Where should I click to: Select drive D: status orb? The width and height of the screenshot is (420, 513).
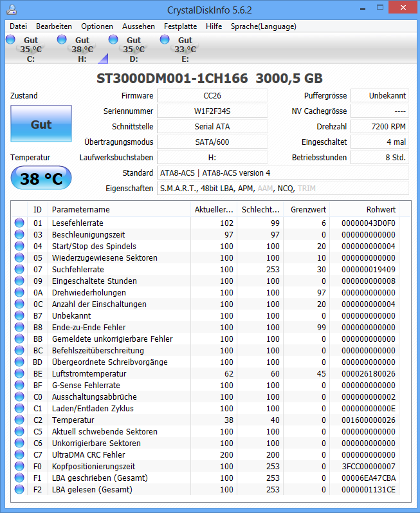pyautogui.click(x=113, y=40)
